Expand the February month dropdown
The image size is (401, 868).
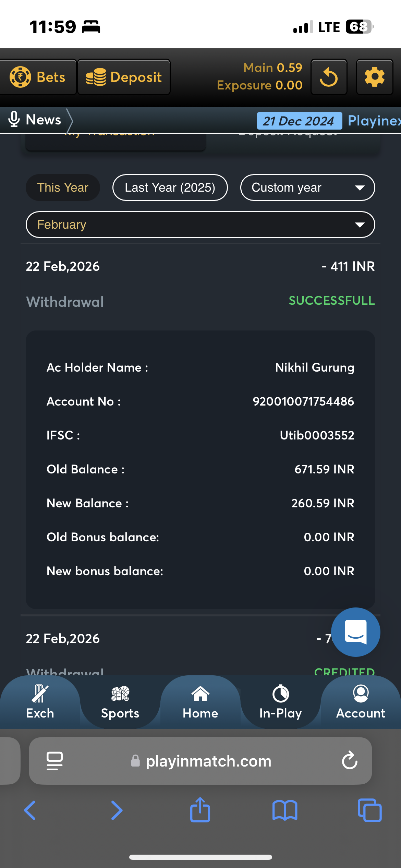point(200,225)
